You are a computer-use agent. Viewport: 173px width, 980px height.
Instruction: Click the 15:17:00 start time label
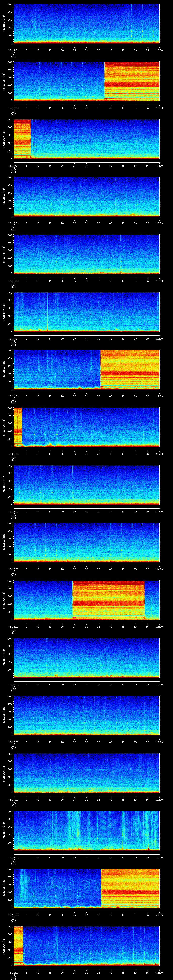click(13, 223)
